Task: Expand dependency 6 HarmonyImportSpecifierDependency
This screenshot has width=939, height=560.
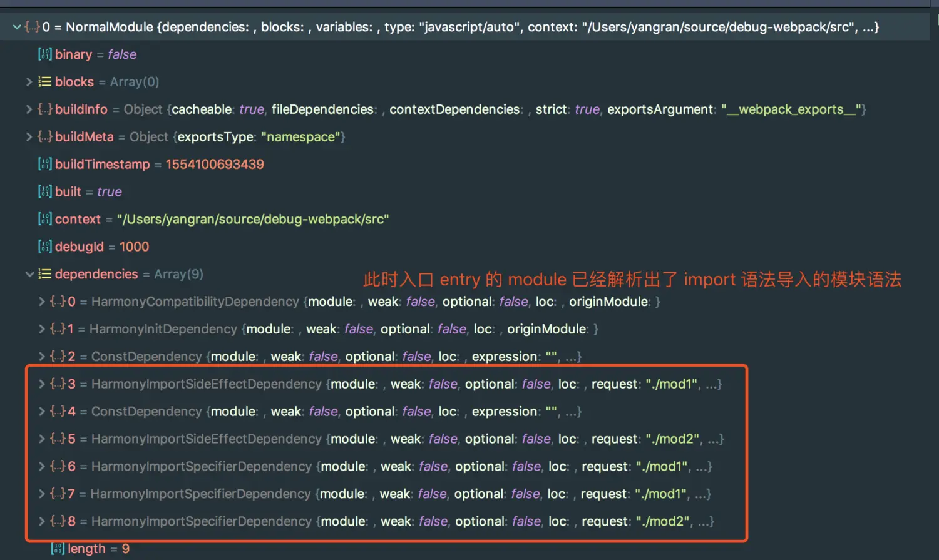Action: pyautogui.click(x=41, y=467)
